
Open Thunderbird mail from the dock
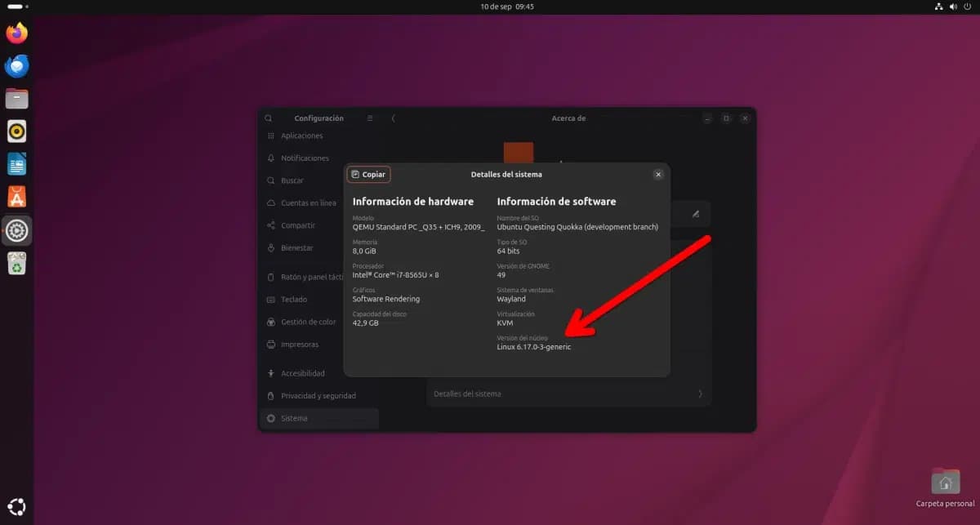(16, 66)
